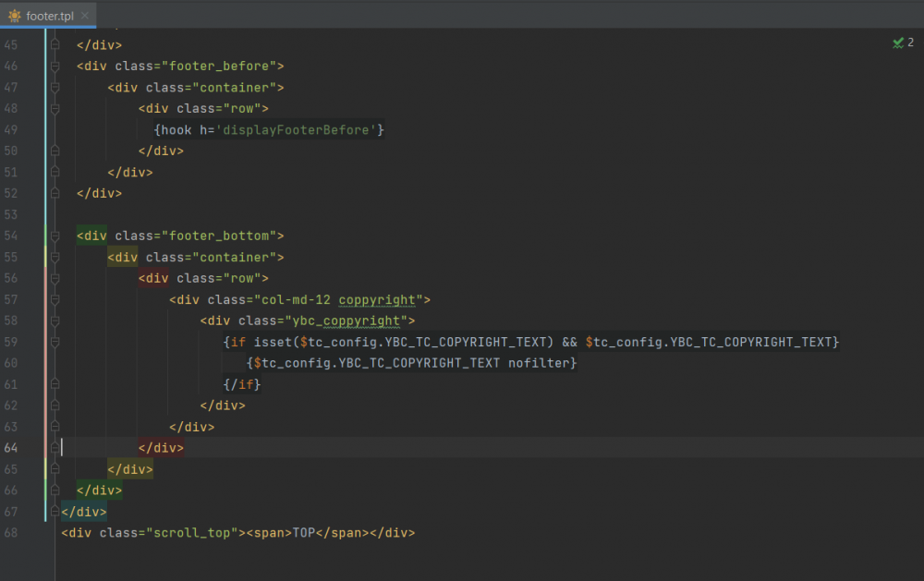Click the fold-end arrow beside the closing div on line 65
This screenshot has width=924, height=581.
click(55, 468)
